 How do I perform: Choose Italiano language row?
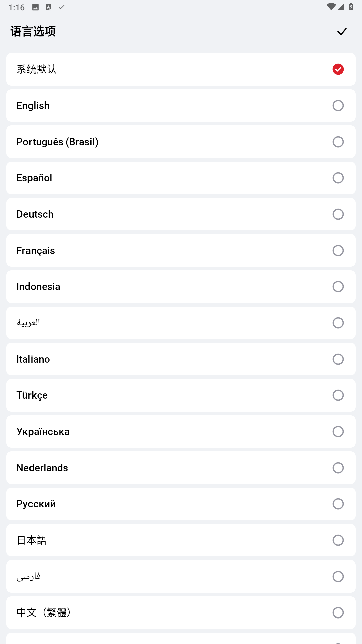tap(181, 359)
